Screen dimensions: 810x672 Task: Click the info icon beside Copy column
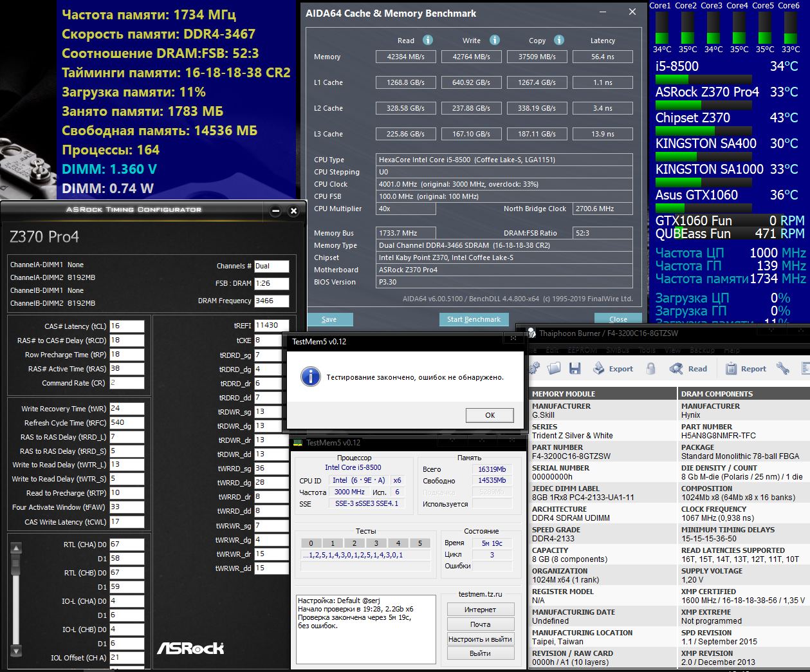point(559,40)
